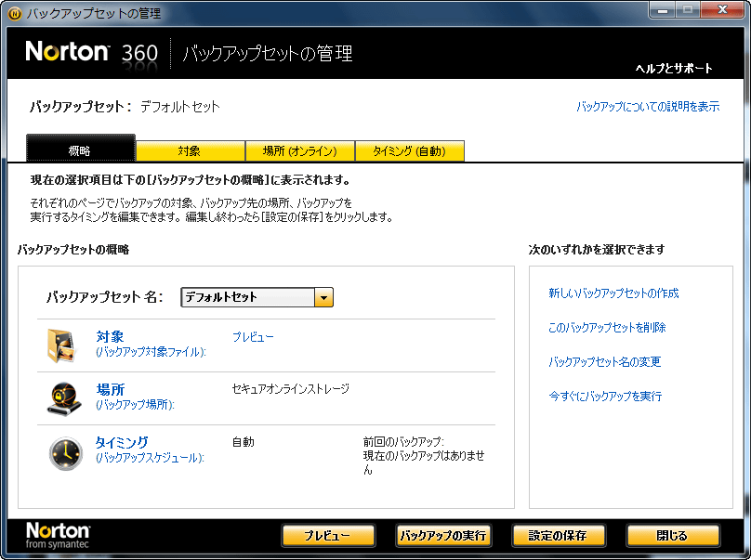Click バックアップセット名の変更 link
Viewport: 751px width, 560px height.
pos(604,362)
